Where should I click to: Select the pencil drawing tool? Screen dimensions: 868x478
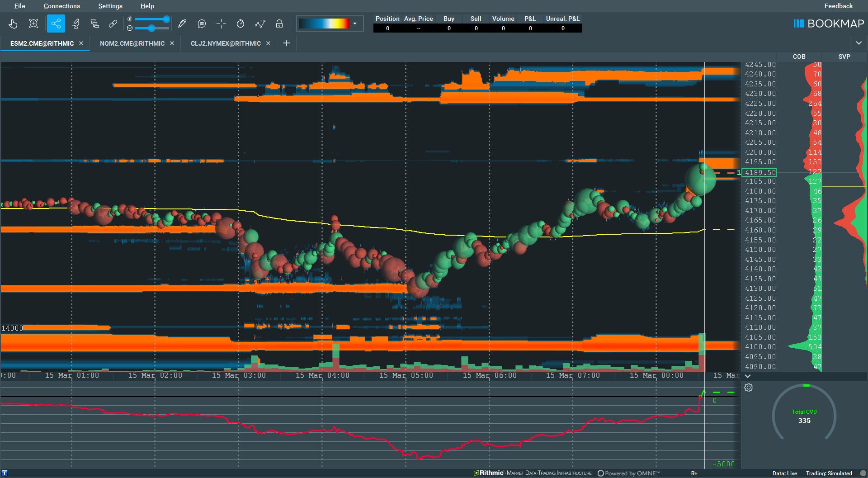tap(182, 24)
